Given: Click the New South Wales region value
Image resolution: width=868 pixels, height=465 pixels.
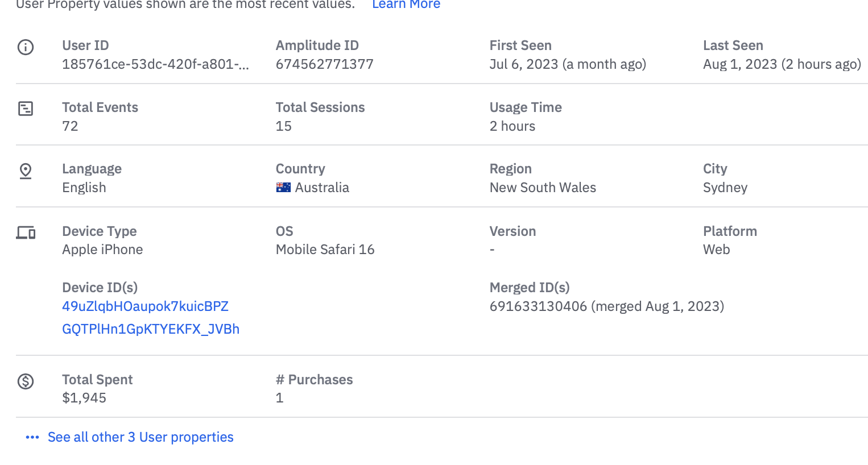Looking at the screenshot, I should 543,188.
